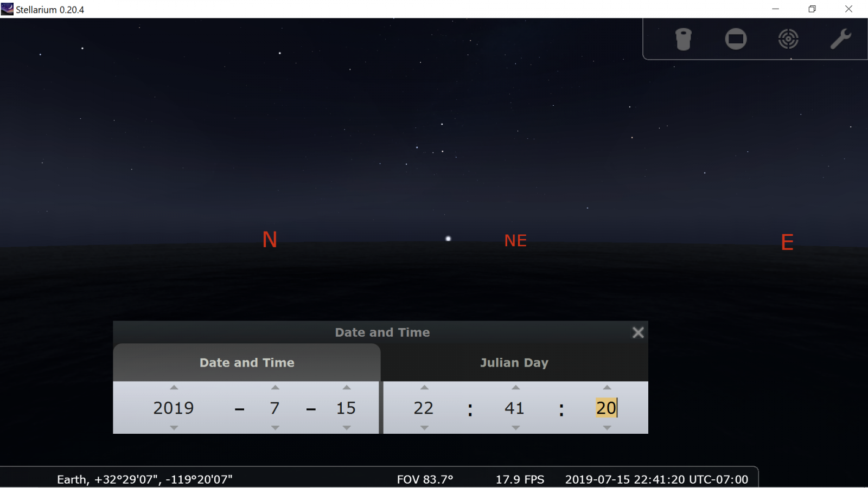Raise the hour using its up arrow

424,387
